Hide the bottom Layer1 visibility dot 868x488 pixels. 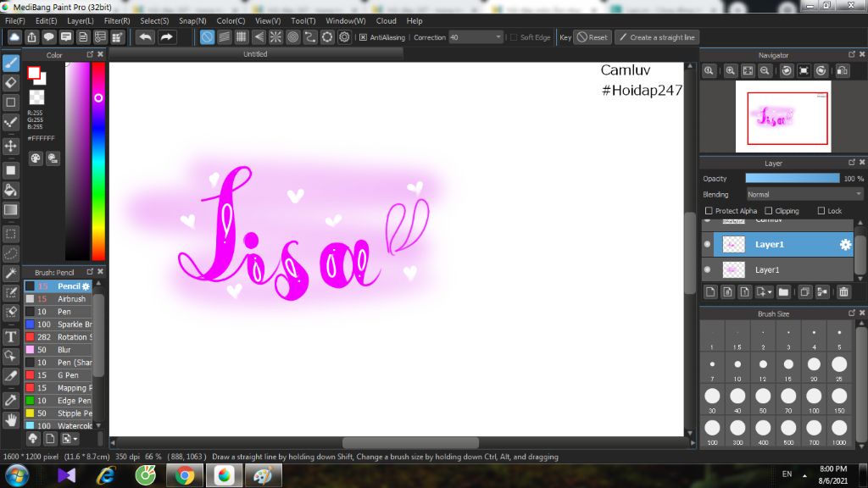click(708, 269)
